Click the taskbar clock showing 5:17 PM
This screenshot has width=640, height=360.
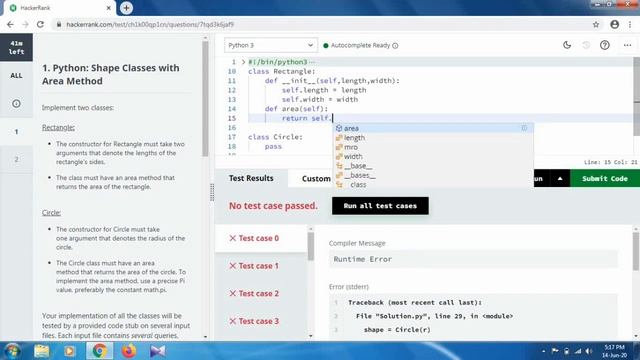click(x=614, y=351)
